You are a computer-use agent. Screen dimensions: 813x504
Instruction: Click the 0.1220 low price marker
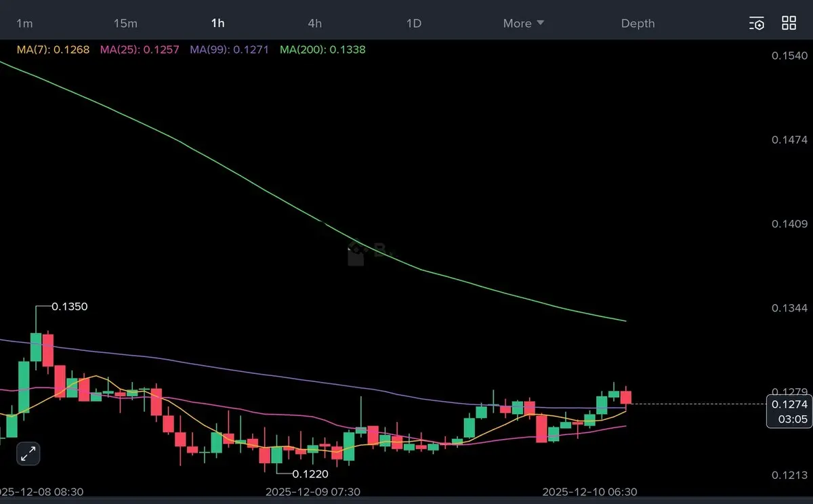pyautogui.click(x=310, y=474)
